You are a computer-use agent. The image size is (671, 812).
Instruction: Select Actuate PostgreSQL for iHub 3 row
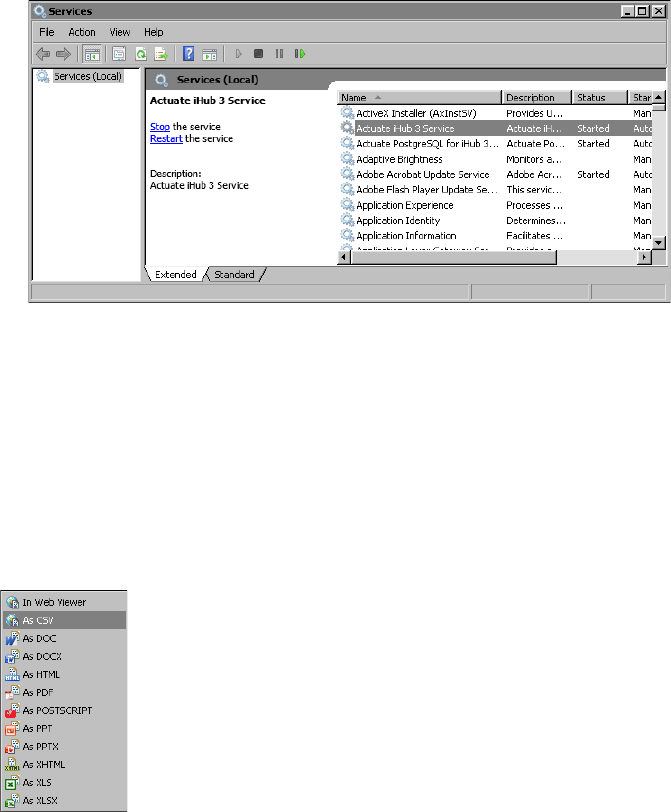click(495, 143)
